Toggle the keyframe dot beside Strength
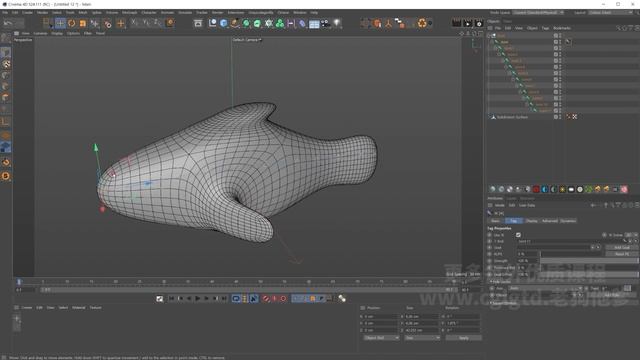 pyautogui.click(x=489, y=261)
